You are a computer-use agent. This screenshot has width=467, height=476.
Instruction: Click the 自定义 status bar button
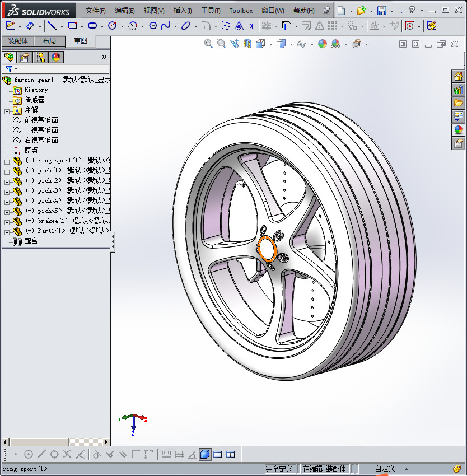click(385, 469)
